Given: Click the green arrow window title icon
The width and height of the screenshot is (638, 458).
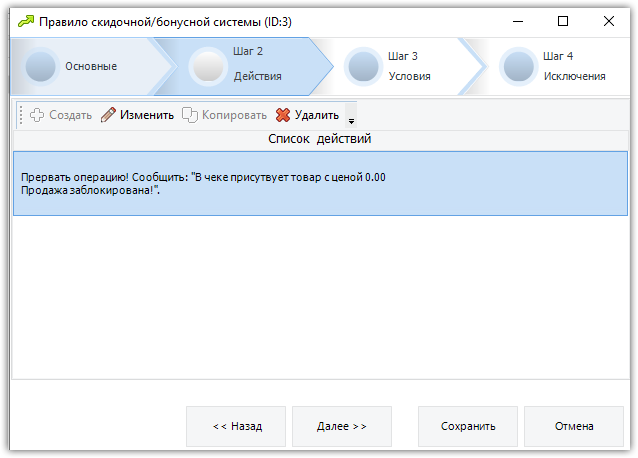Looking at the screenshot, I should click(26, 22).
